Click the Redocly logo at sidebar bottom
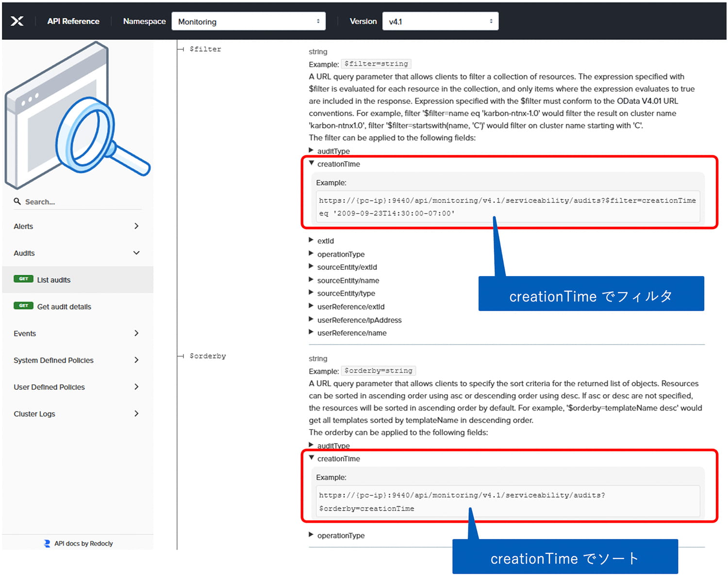Viewport: 728px width, 580px height. click(48, 543)
